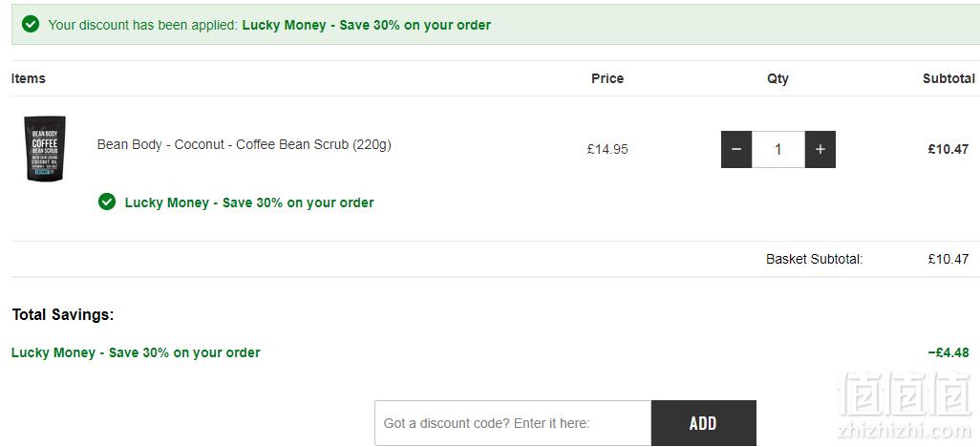Viewport: 980px width, 447px height.
Task: Click Lucky Money offer text under the product
Action: tap(249, 202)
